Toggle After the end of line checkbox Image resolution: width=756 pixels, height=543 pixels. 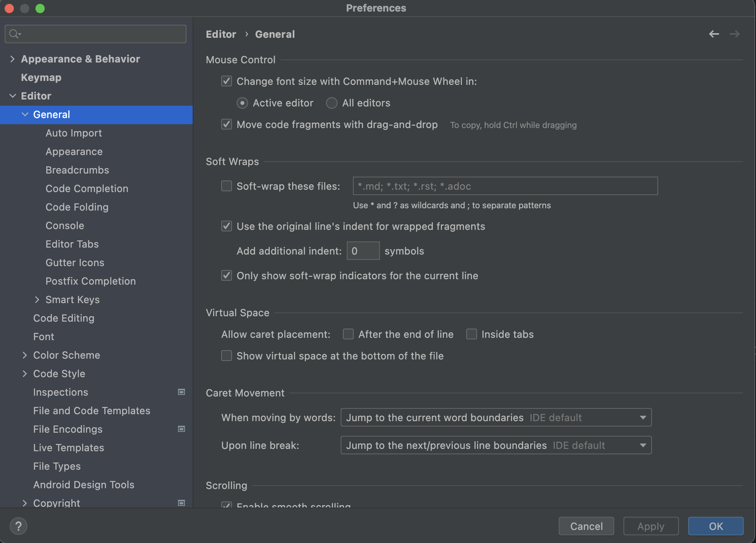[x=348, y=334]
